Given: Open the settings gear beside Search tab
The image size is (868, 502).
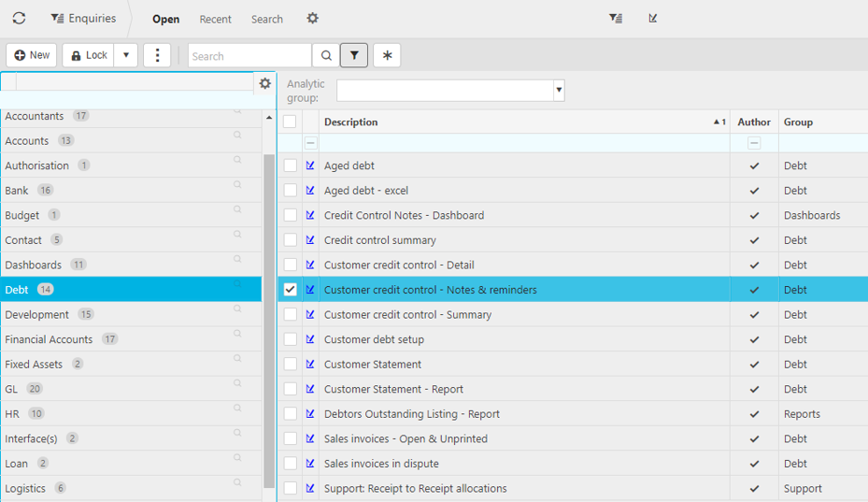Looking at the screenshot, I should tap(312, 19).
